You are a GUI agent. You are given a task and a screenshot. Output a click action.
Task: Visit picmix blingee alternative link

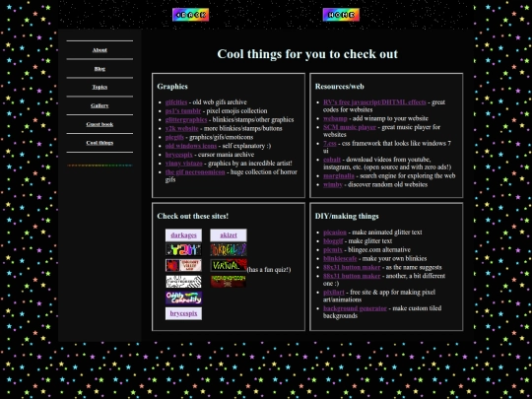click(333, 249)
